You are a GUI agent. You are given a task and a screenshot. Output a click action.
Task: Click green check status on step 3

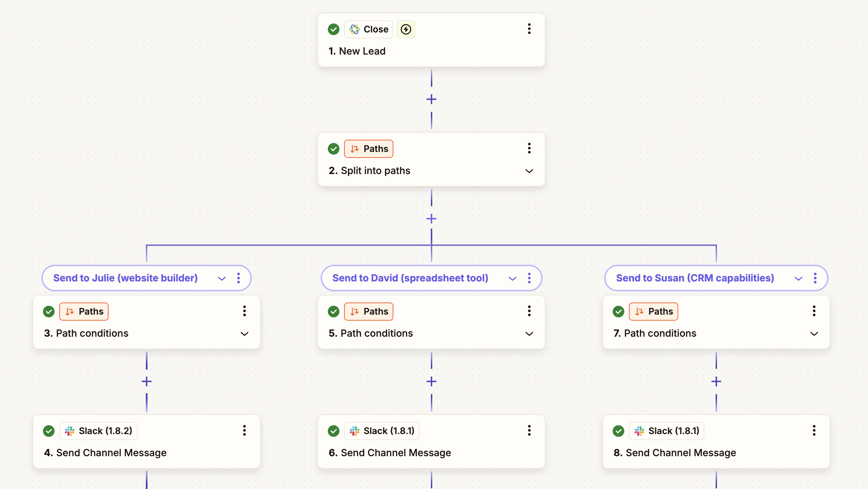pos(49,311)
